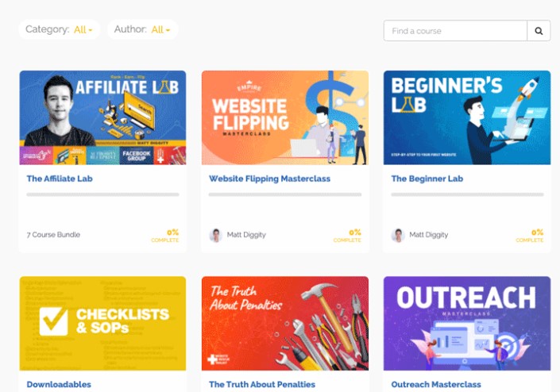Open the Author filter dropdown
The height and width of the screenshot is (392, 560).
tap(142, 29)
